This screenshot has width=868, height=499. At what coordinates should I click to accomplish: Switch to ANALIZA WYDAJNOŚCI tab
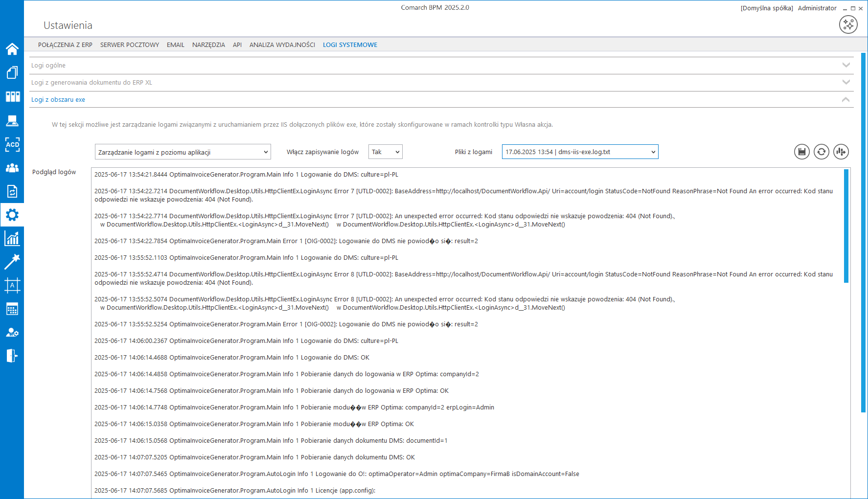[282, 45]
